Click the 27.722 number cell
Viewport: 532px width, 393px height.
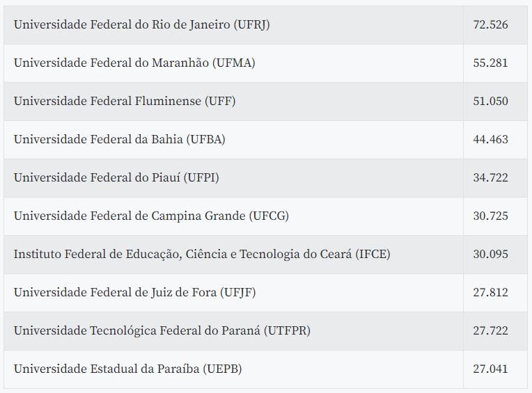(495, 331)
